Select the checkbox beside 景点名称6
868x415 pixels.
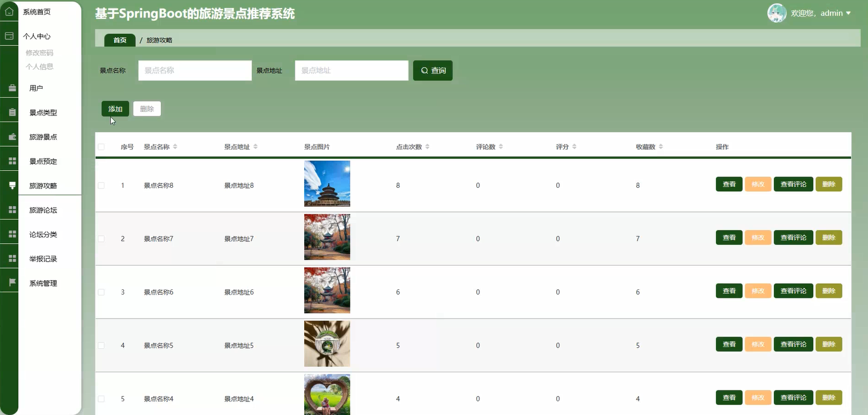click(x=101, y=292)
